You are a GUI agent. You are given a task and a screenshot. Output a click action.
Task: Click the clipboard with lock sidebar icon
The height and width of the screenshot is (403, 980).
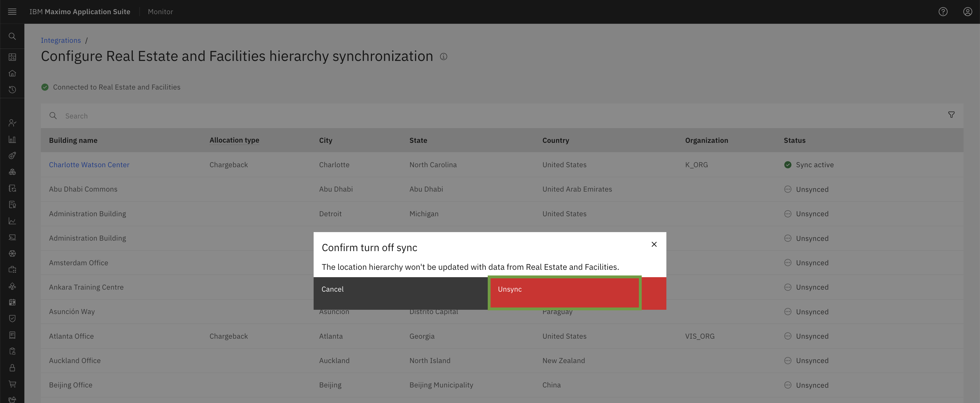click(x=12, y=351)
